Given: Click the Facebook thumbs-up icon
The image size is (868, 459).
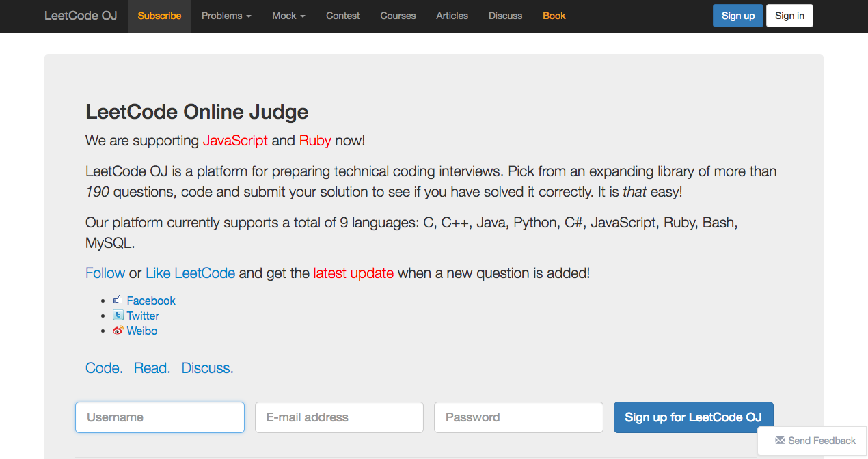Looking at the screenshot, I should 118,300.
